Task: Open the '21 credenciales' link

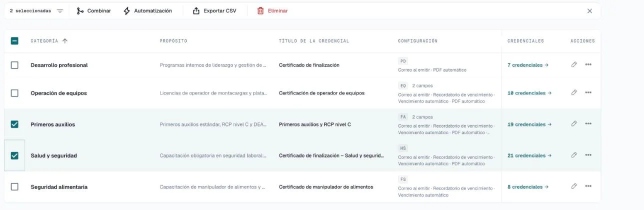Action: [x=529, y=155]
